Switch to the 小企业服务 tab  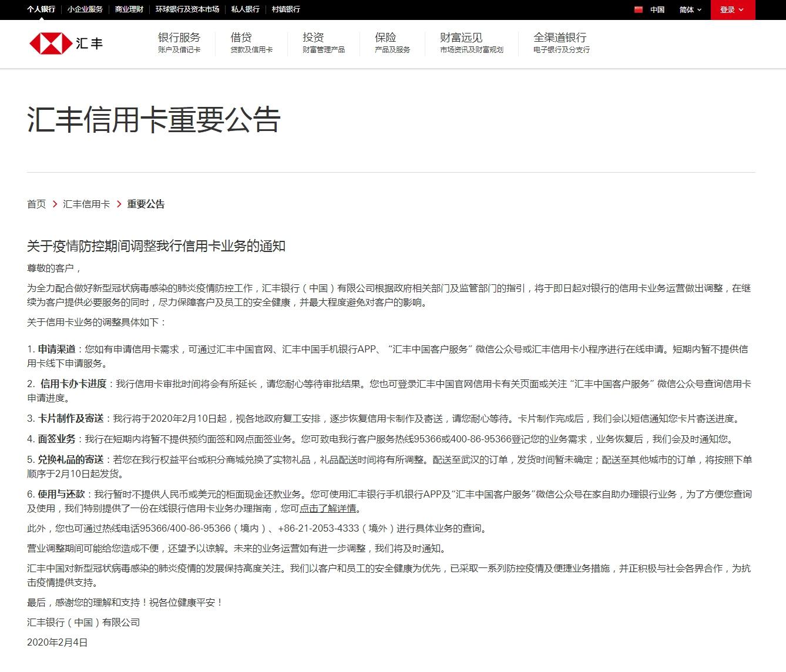[85, 9]
